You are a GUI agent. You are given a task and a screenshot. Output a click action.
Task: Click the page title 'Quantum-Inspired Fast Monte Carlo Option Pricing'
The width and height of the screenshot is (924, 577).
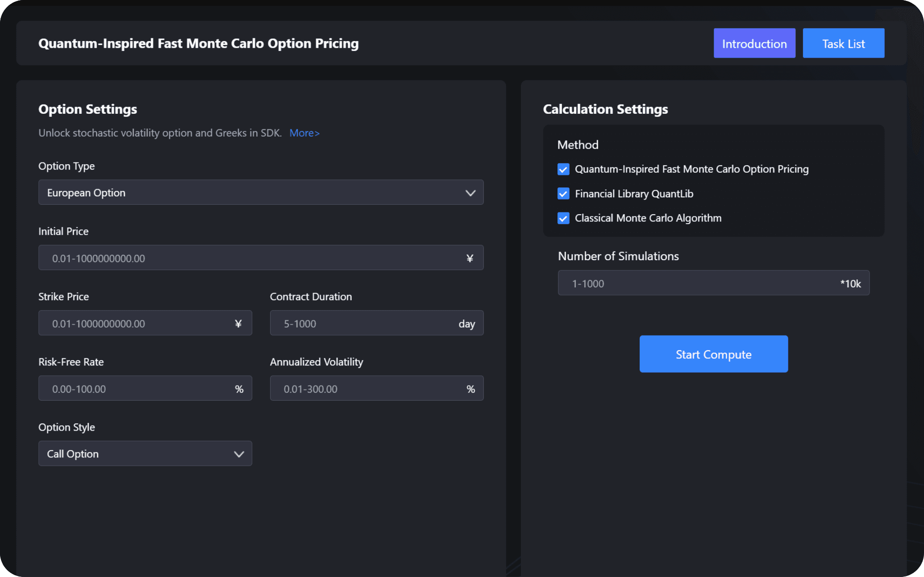click(x=199, y=43)
